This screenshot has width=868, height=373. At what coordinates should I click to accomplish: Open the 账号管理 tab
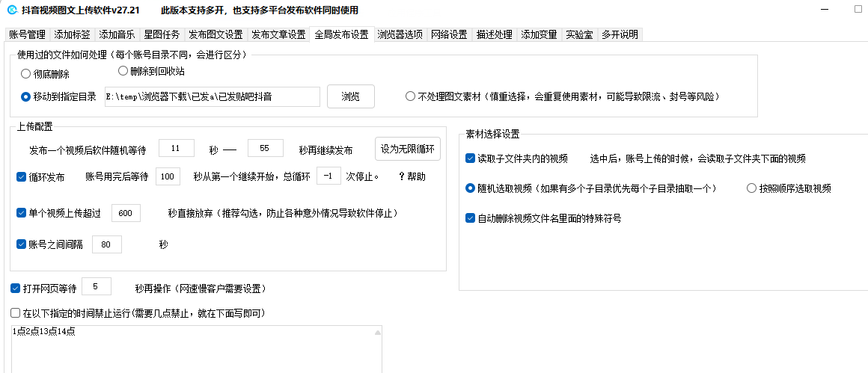[x=27, y=34]
